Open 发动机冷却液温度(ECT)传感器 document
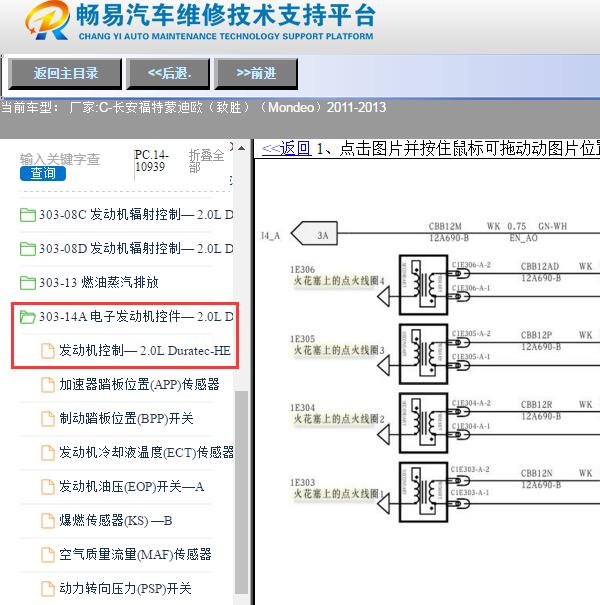The height and width of the screenshot is (605, 600). point(147,452)
